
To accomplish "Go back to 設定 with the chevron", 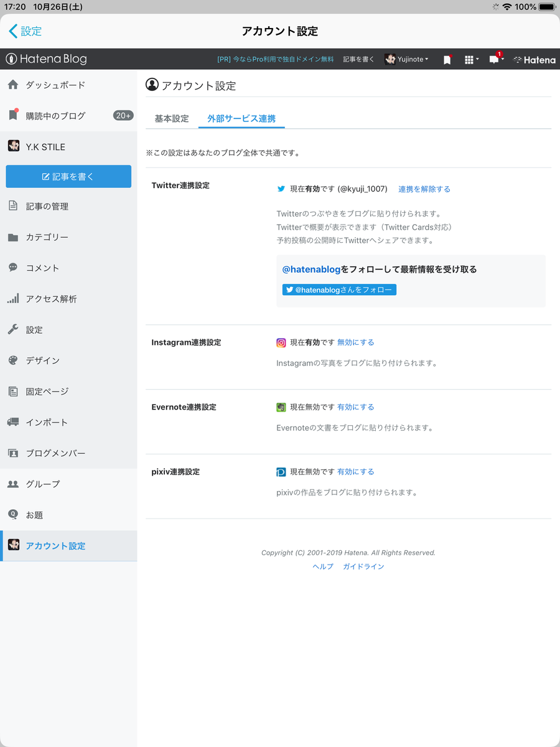I will pos(26,31).
